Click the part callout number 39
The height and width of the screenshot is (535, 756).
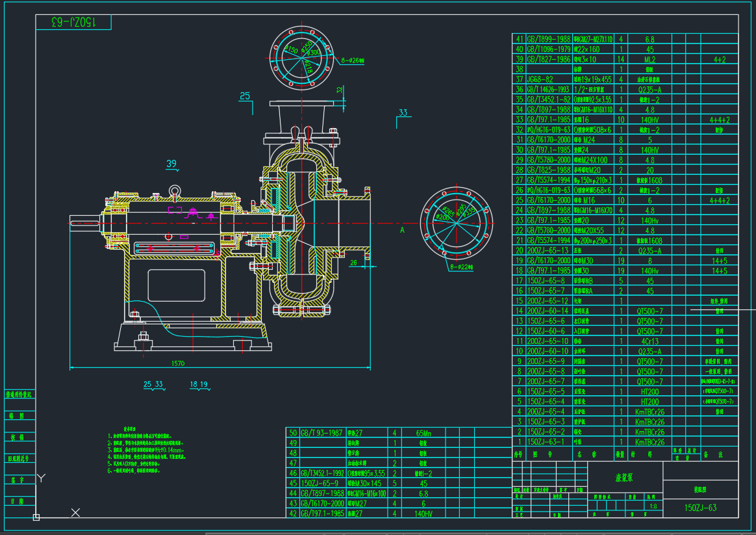[x=171, y=164]
